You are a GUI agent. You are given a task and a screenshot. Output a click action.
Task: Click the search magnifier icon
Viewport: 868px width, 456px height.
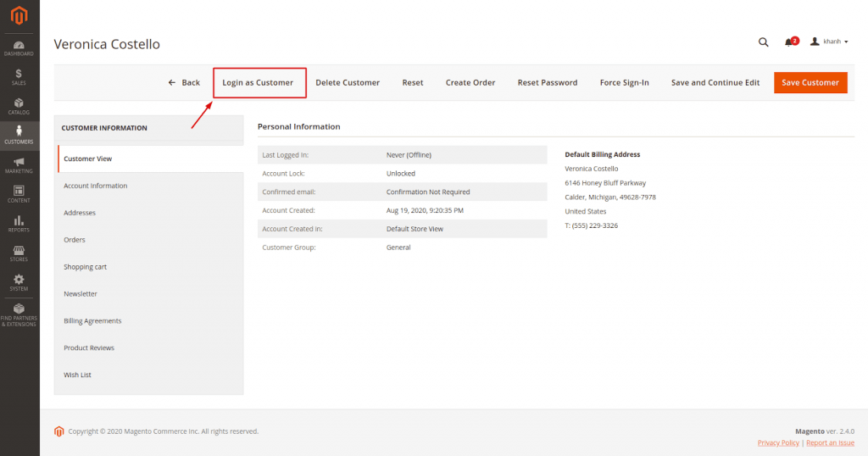click(764, 42)
